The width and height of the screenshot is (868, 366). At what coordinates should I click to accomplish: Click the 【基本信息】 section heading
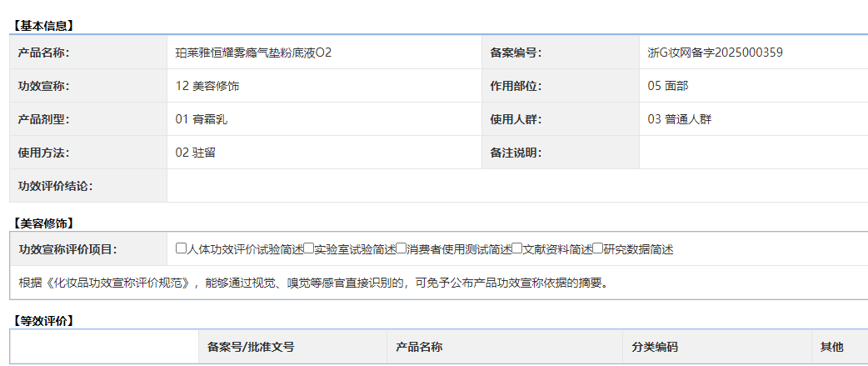click(43, 26)
